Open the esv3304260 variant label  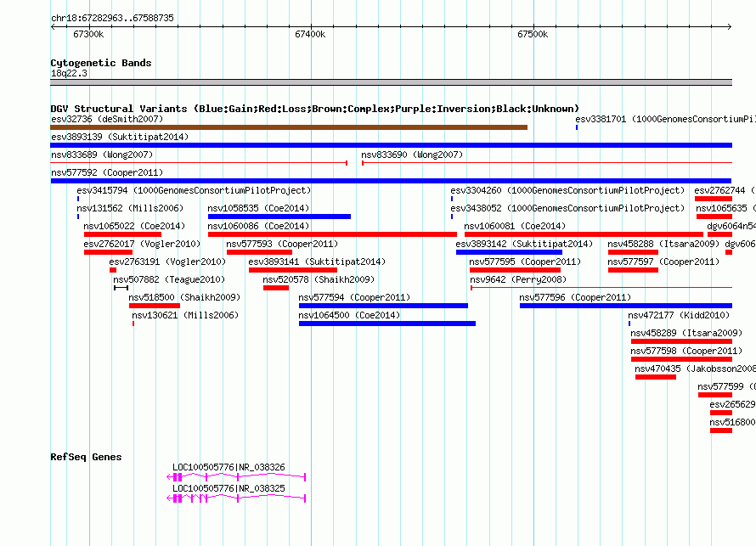(567, 190)
